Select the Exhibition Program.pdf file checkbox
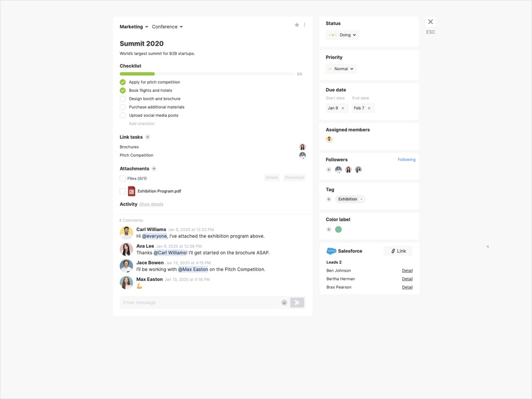532x399 pixels. (123, 191)
